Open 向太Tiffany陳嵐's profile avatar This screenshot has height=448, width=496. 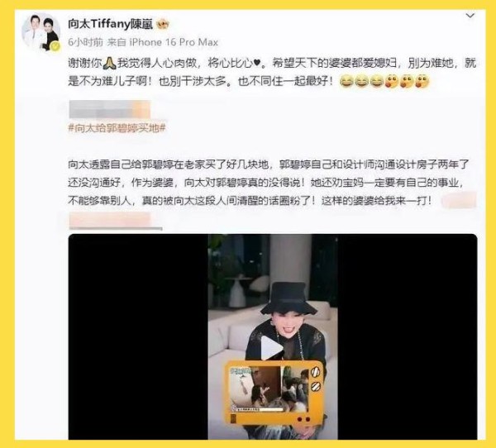click(x=41, y=32)
